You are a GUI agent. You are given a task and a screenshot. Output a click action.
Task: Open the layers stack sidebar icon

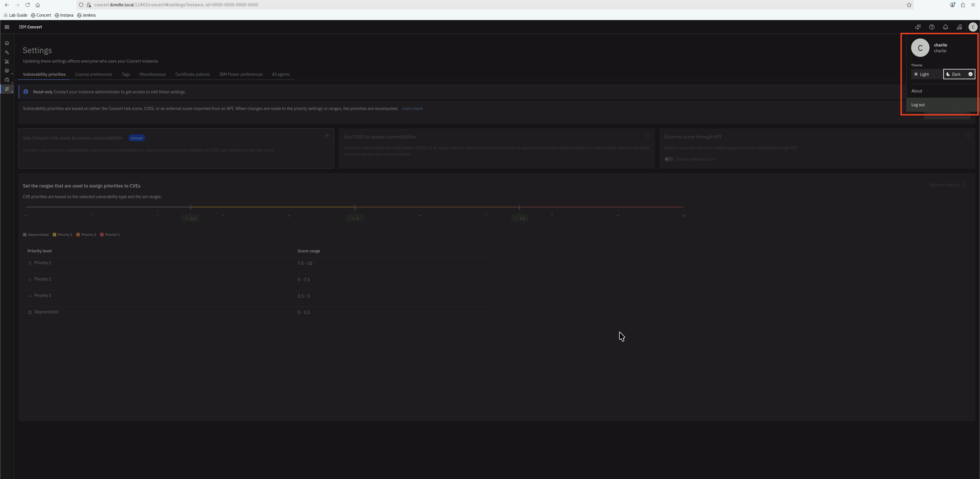pyautogui.click(x=7, y=70)
